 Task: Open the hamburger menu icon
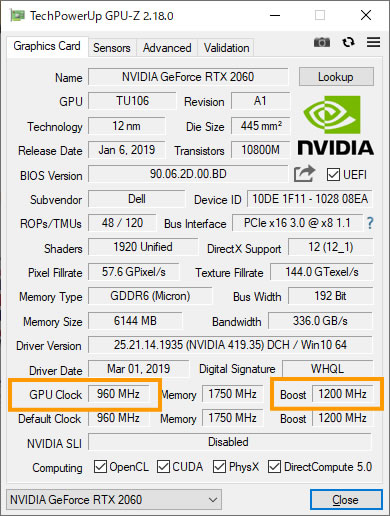tap(373, 42)
